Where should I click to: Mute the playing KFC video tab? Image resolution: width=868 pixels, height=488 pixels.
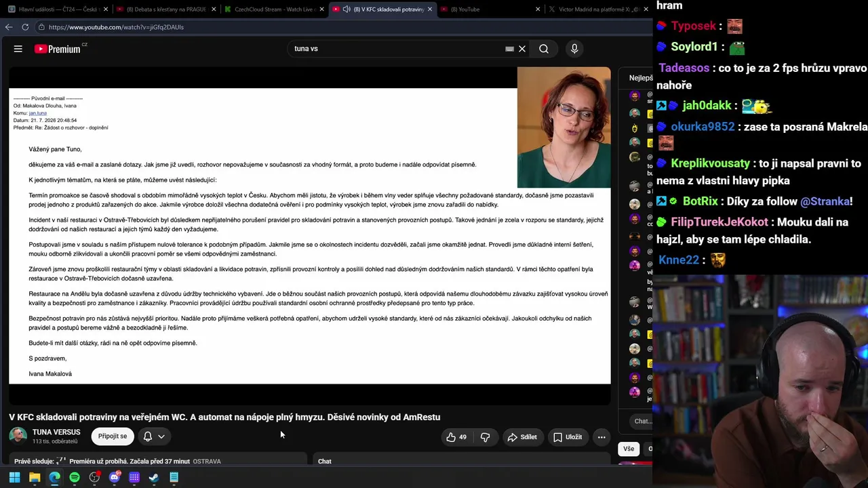[347, 9]
